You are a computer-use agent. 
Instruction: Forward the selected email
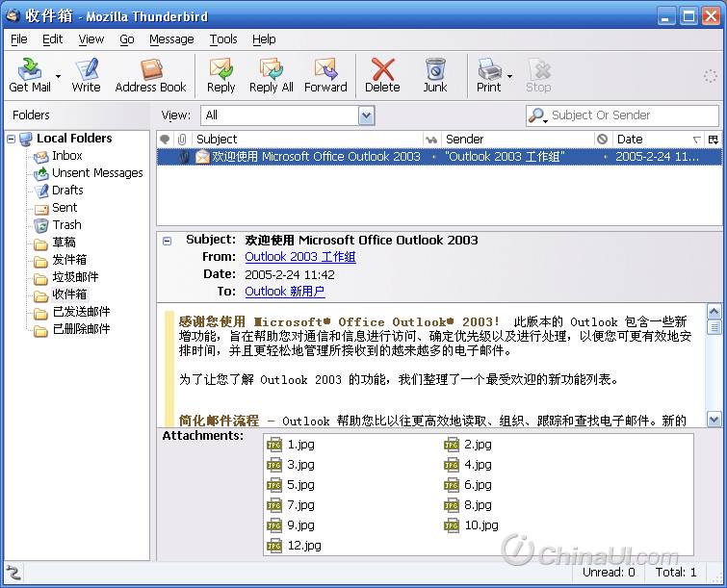point(325,74)
